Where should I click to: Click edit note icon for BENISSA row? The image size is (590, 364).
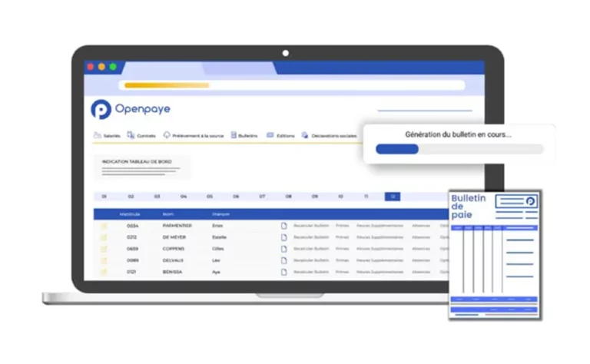(104, 272)
